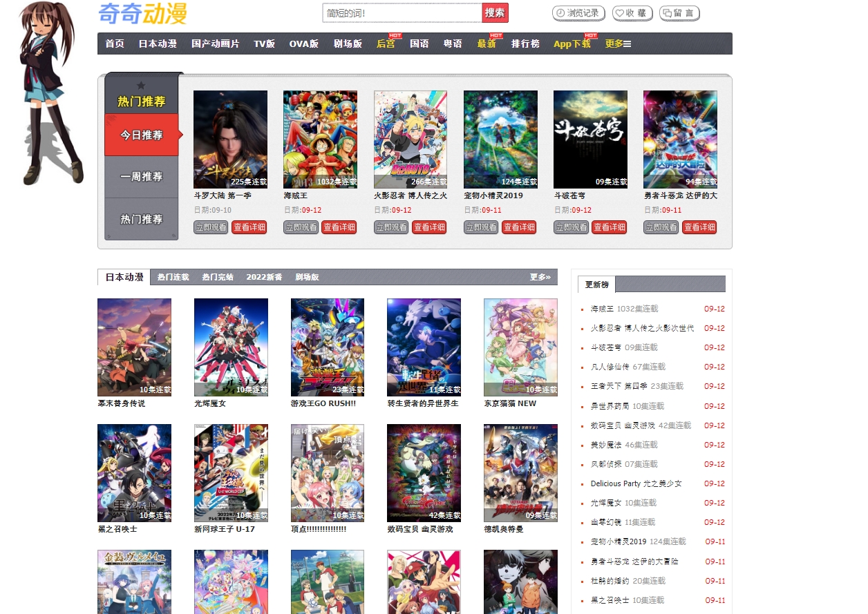
Task: Click 查看详细 under 宠物小精灵2019
Action: point(519,227)
